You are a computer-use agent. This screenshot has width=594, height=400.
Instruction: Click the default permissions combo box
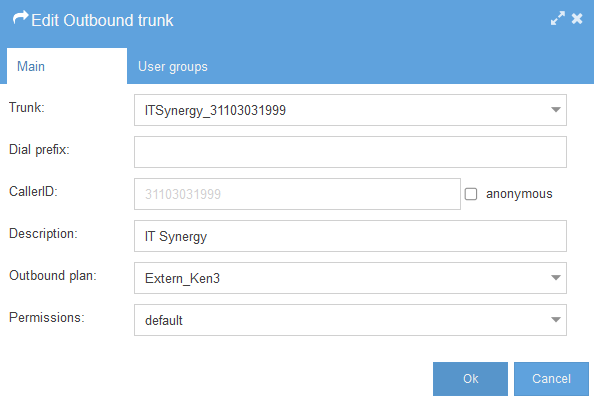[x=350, y=320]
